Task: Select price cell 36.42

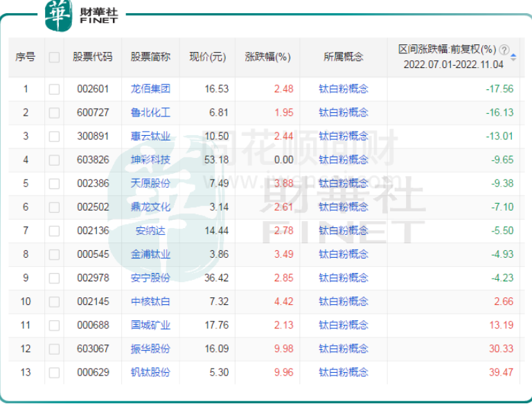Action: [216, 278]
